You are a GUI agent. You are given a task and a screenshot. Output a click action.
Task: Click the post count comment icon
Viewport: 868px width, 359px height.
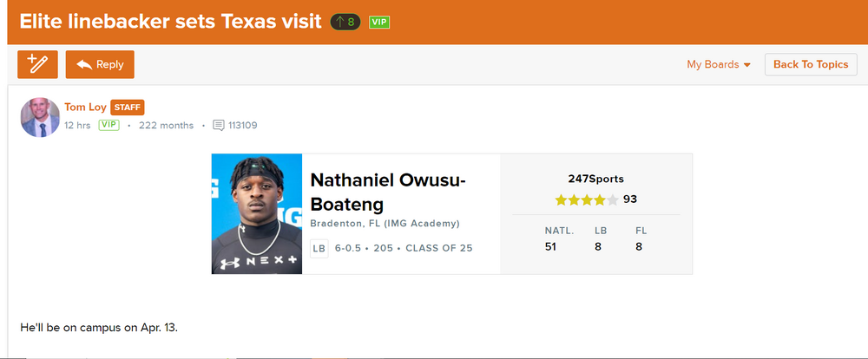(x=219, y=125)
